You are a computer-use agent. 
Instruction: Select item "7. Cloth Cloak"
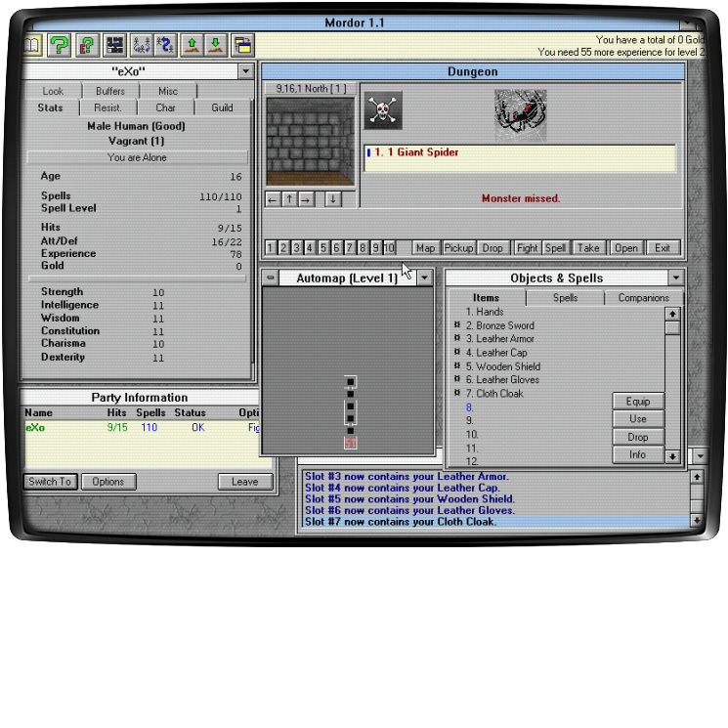[x=494, y=394]
